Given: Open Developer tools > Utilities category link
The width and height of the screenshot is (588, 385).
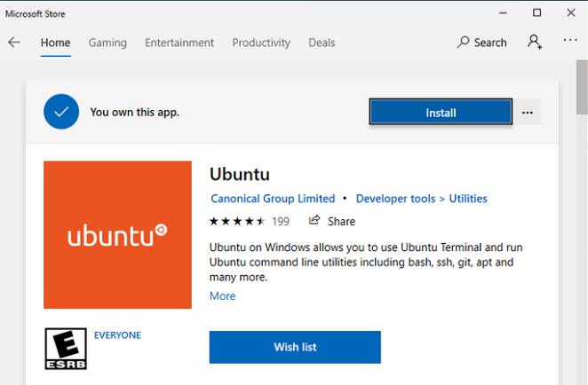Looking at the screenshot, I should click(x=421, y=199).
